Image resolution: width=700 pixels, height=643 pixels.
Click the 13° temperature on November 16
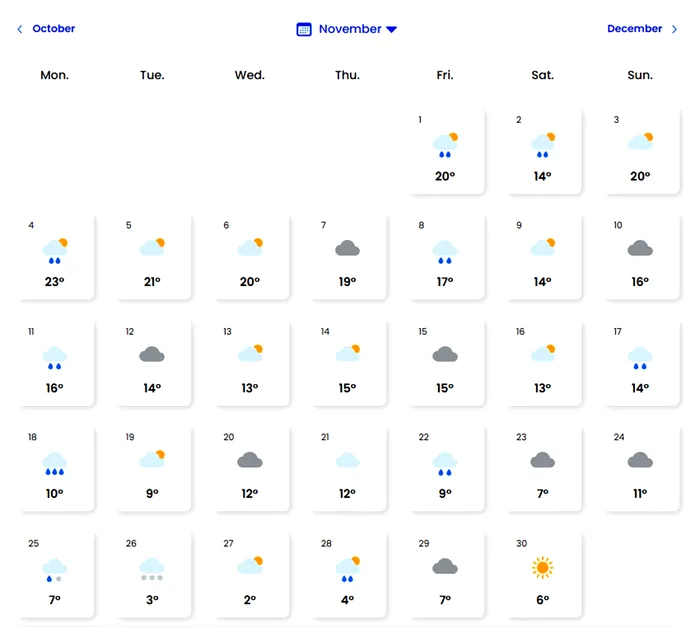(543, 388)
